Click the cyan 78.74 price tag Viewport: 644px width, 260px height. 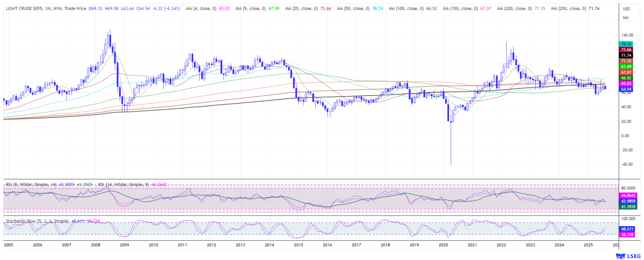tap(626, 44)
